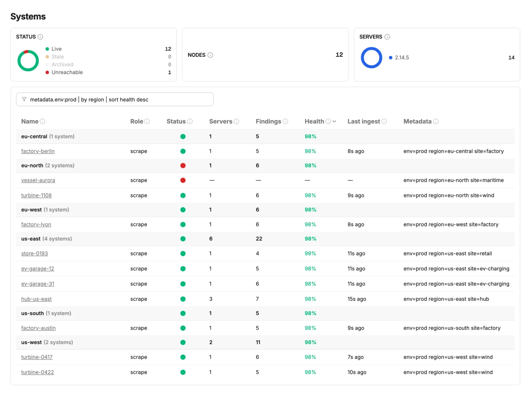This screenshot has width=532, height=397.
Task: Open the factory-lyon system link
Action: click(36, 225)
